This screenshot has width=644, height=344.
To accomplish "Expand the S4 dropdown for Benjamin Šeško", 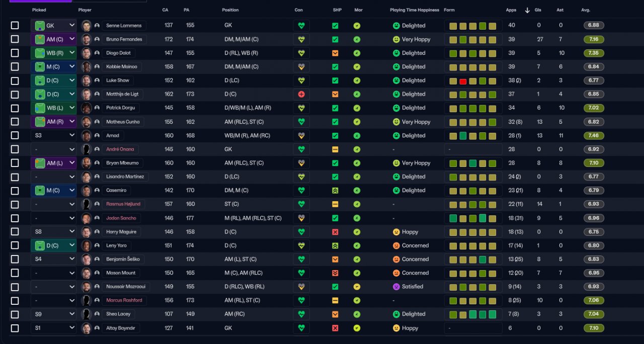I will point(53,260).
